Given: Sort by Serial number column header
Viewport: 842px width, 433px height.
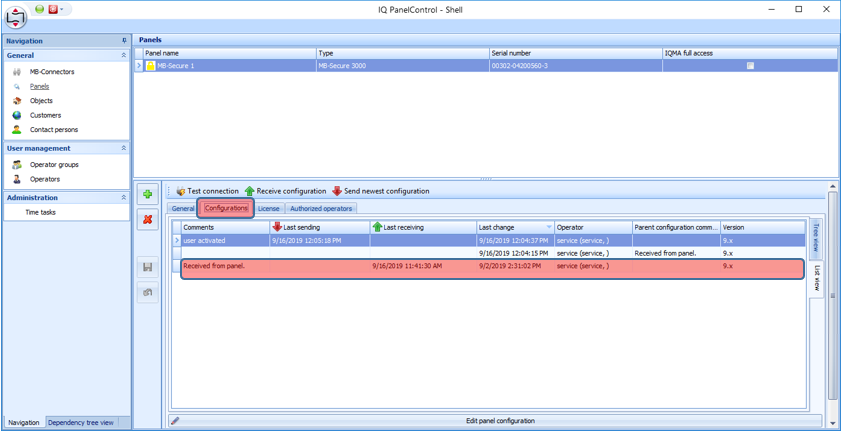Looking at the screenshot, I should (576, 53).
